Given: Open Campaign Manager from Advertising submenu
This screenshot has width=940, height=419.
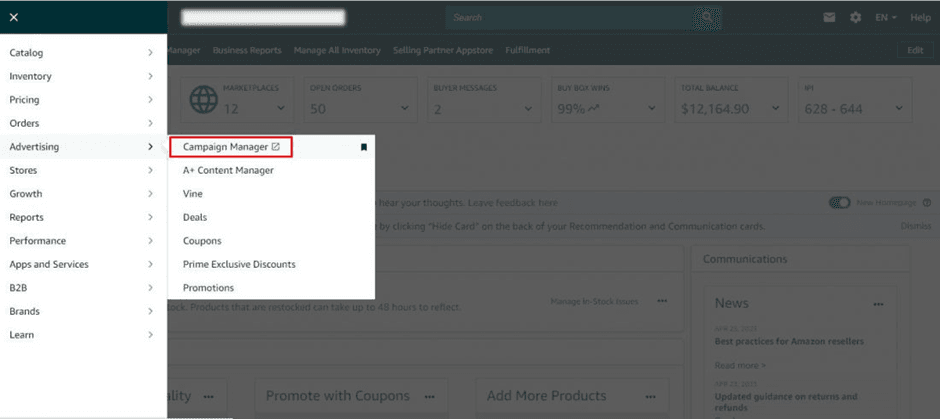Looking at the screenshot, I should [x=231, y=147].
